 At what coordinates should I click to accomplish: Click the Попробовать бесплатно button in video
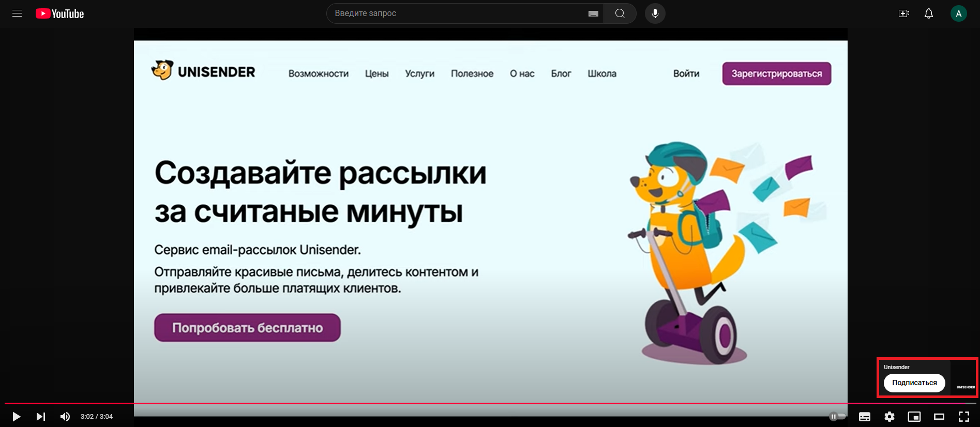click(x=247, y=328)
